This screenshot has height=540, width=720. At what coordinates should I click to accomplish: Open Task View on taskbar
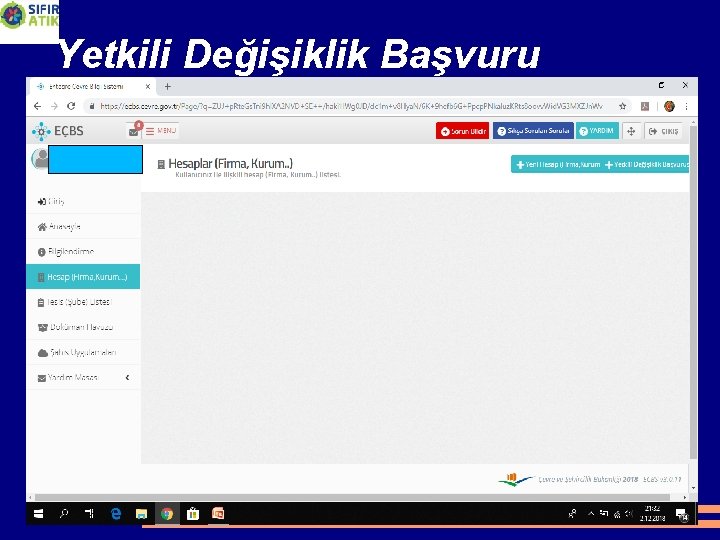90,514
